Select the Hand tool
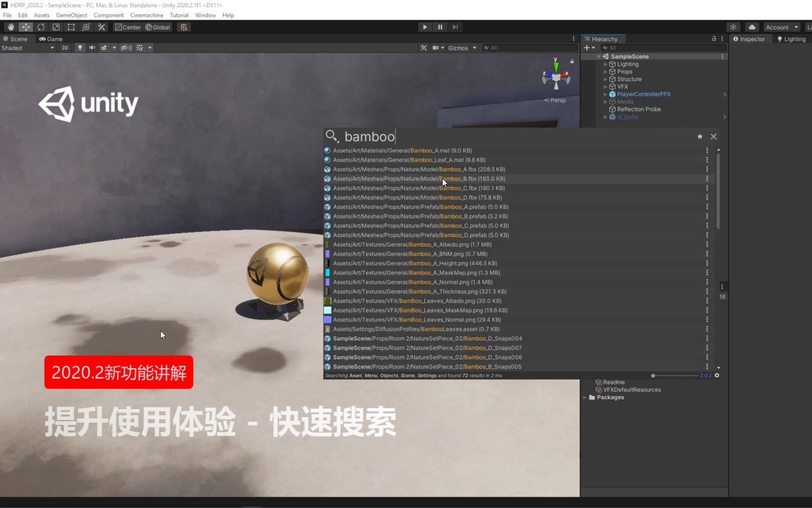Screen dimensions: 812x508 (x=11, y=27)
